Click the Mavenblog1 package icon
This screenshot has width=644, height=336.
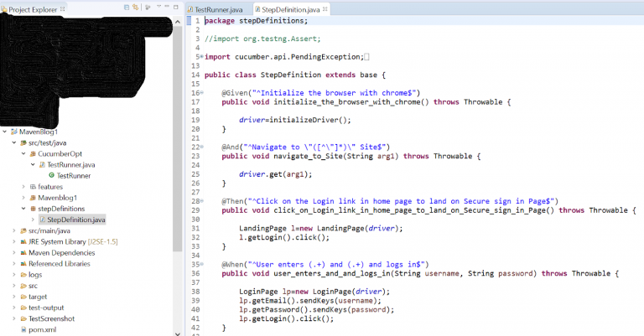(33, 198)
